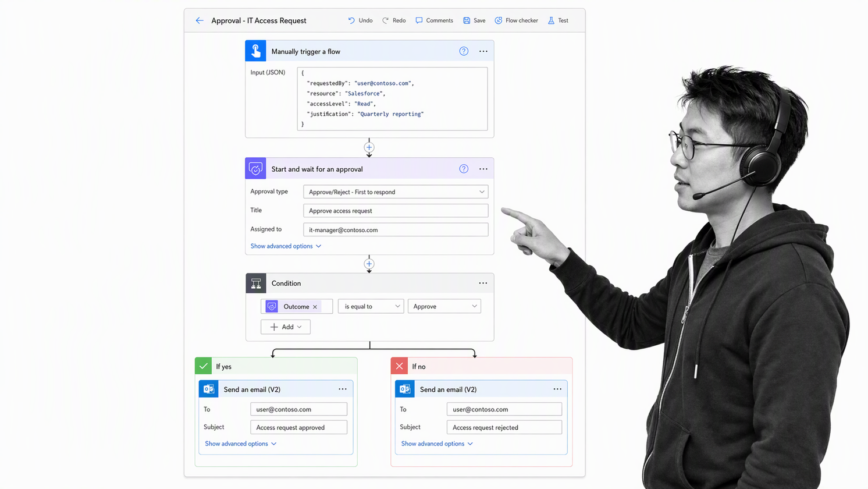The width and height of the screenshot is (868, 489).
Task: Click the approval shield icon
Action: click(x=255, y=169)
